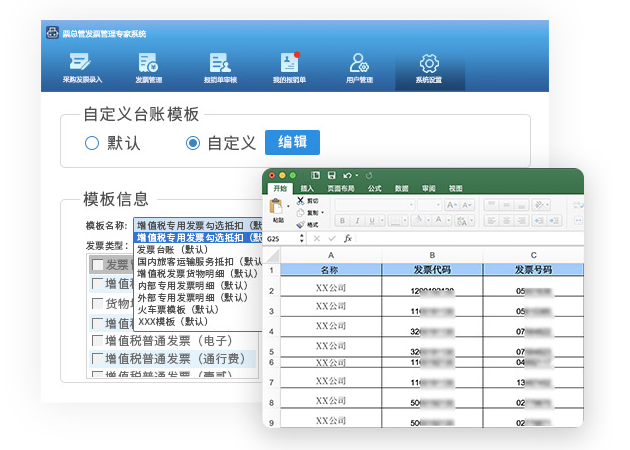Screen dimensions: 630x450
Task: Select the 默认 radio button
Action: [x=92, y=143]
